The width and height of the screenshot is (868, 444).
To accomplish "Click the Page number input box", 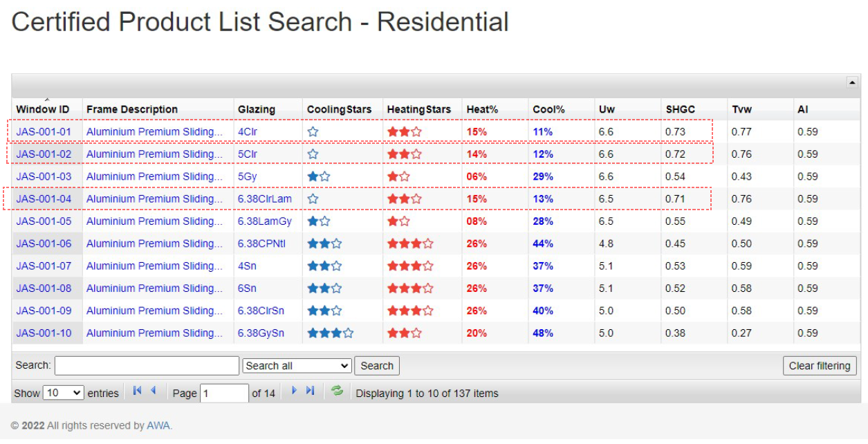I will (x=224, y=393).
